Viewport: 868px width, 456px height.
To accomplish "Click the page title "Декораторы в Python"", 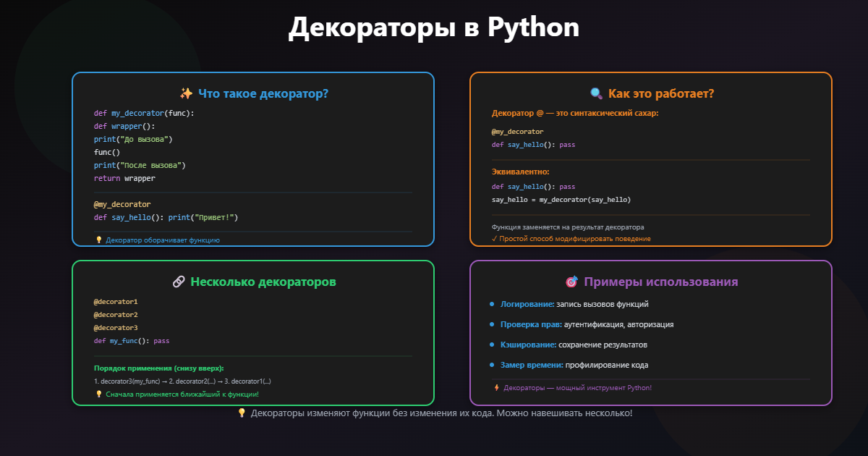I will [434, 28].
